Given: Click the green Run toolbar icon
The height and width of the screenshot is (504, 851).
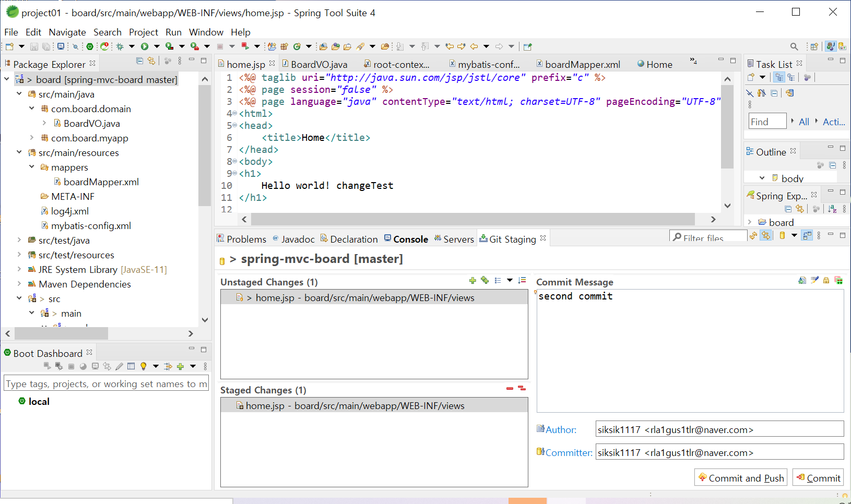Looking at the screenshot, I should (145, 46).
